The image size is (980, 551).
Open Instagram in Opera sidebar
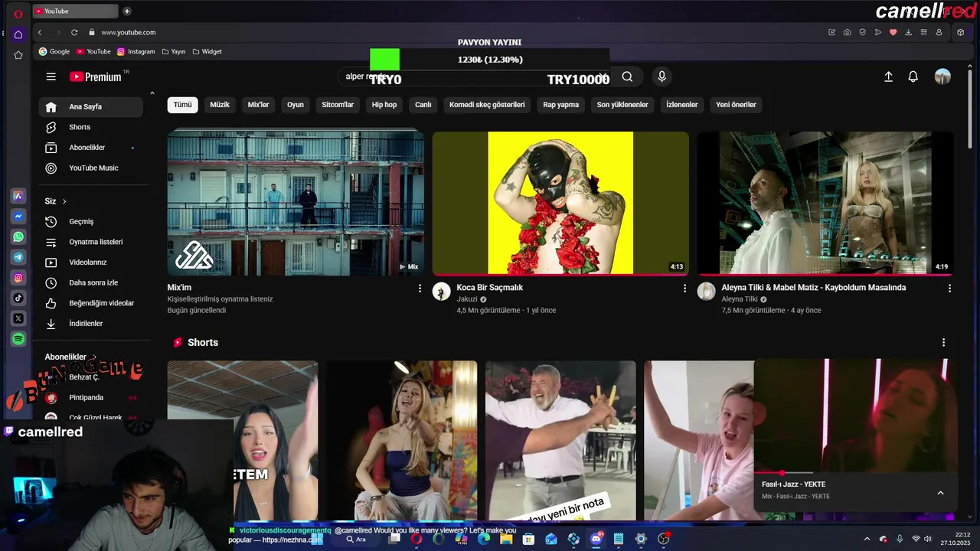[x=18, y=278]
